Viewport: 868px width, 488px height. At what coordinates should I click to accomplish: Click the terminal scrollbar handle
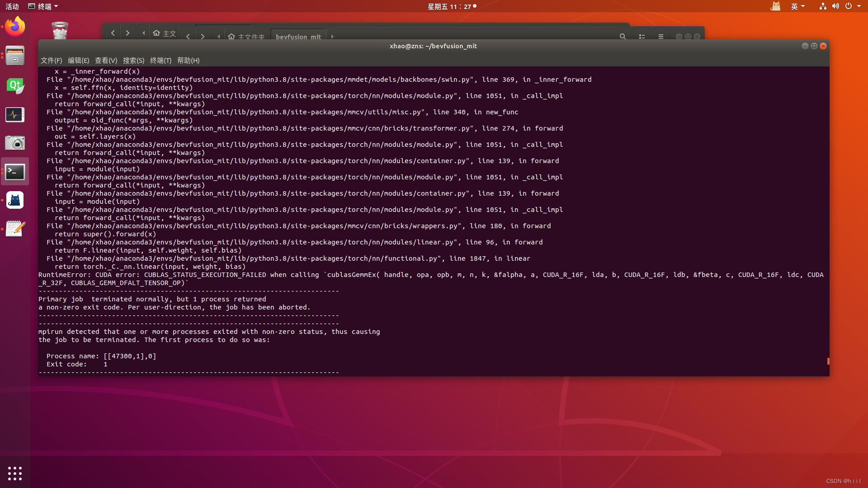(828, 361)
